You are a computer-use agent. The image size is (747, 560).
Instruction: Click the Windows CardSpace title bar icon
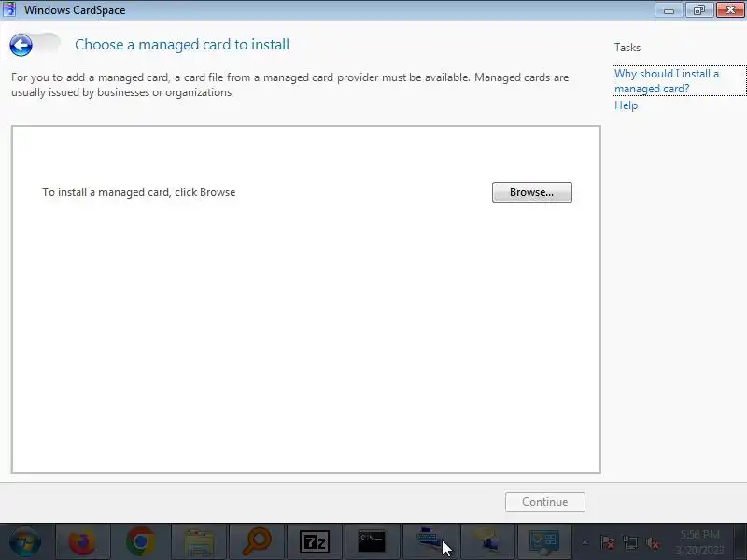[9, 9]
